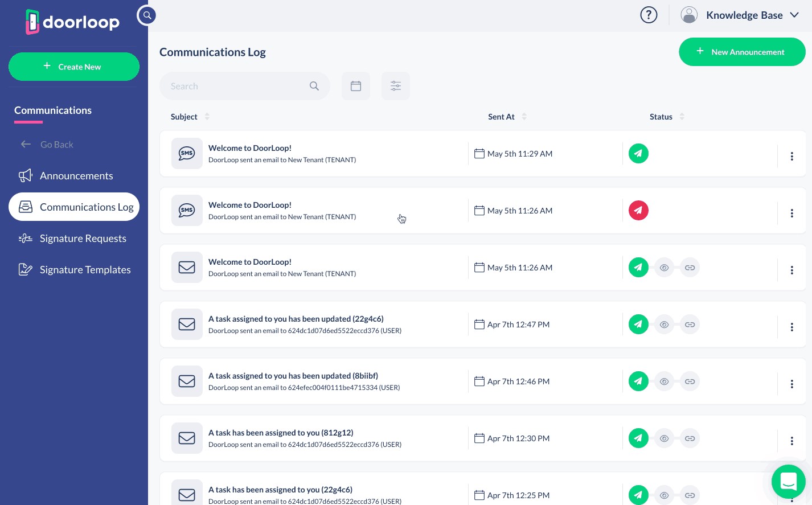
Task: Select Communications Log in sidebar
Action: [74, 207]
